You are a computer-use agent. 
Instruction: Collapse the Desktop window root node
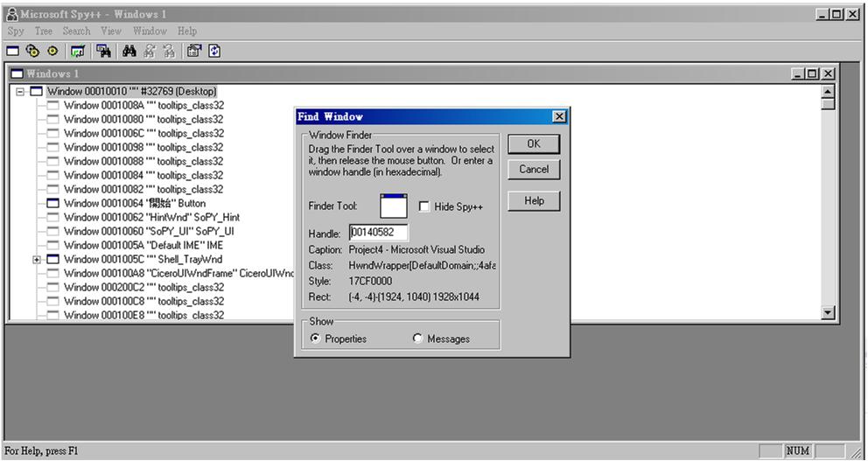(x=20, y=92)
